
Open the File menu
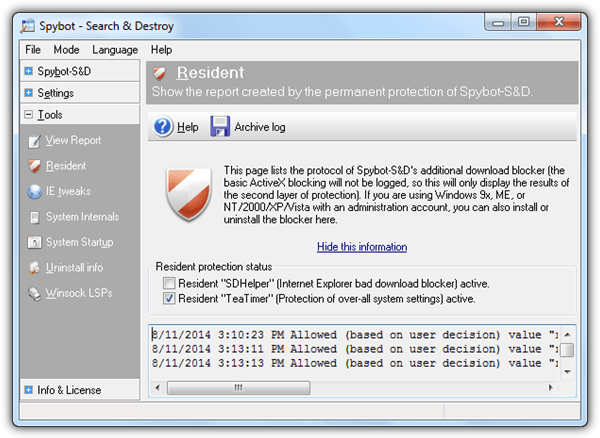[x=33, y=49]
